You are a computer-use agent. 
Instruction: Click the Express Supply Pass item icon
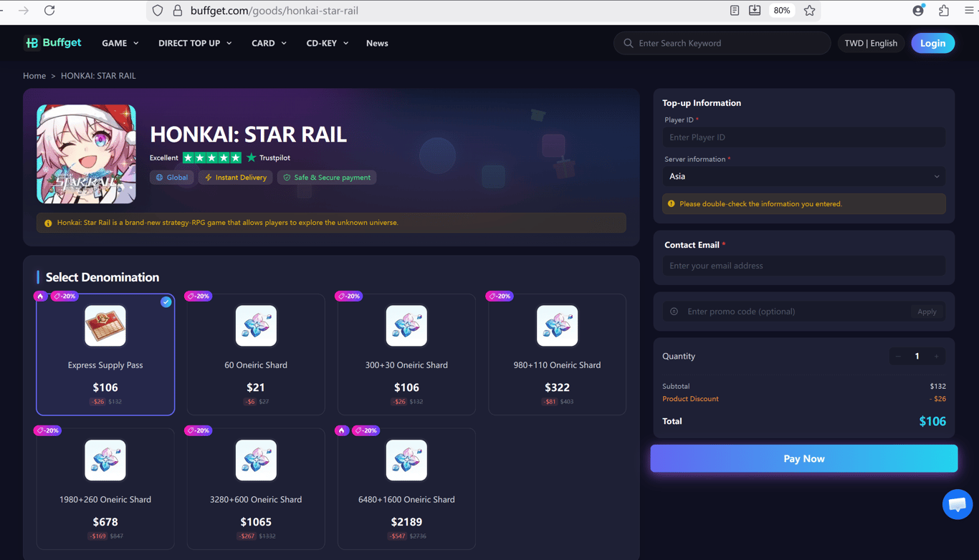pos(105,326)
